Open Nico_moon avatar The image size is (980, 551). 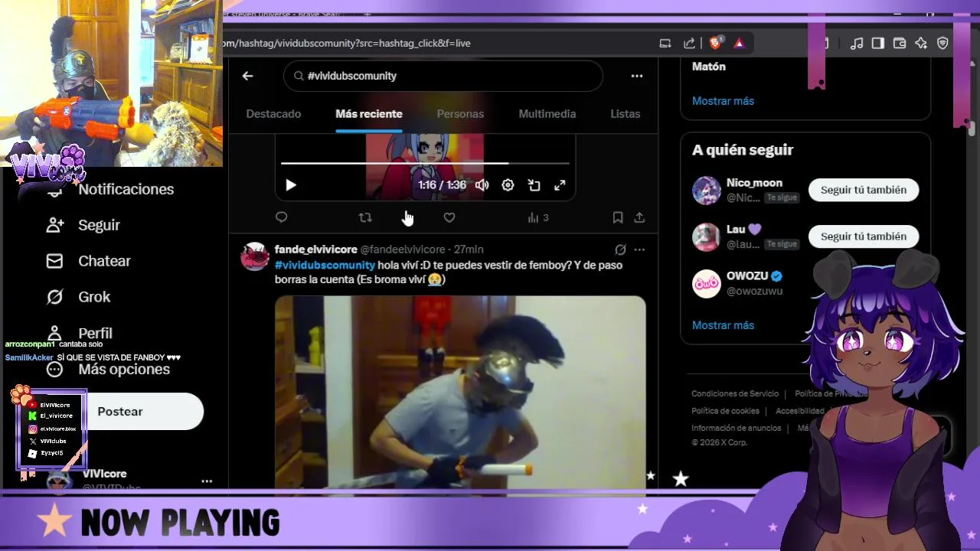(x=707, y=191)
